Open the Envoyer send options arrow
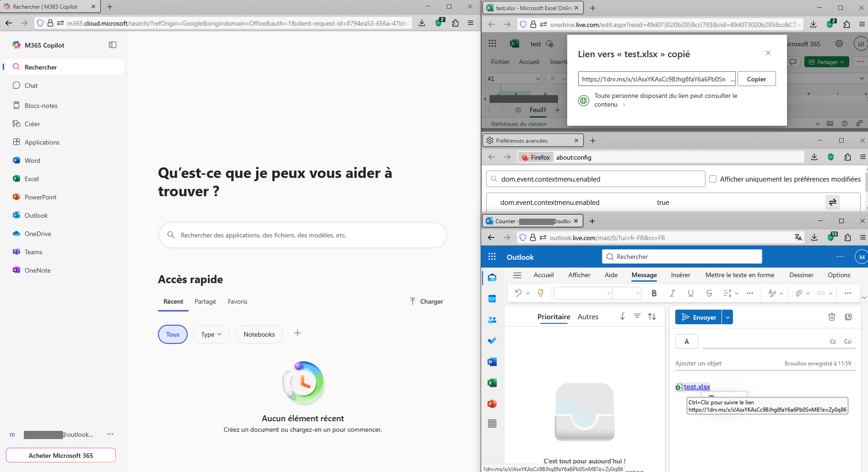Viewport: 868px width, 472px height. pos(727,317)
